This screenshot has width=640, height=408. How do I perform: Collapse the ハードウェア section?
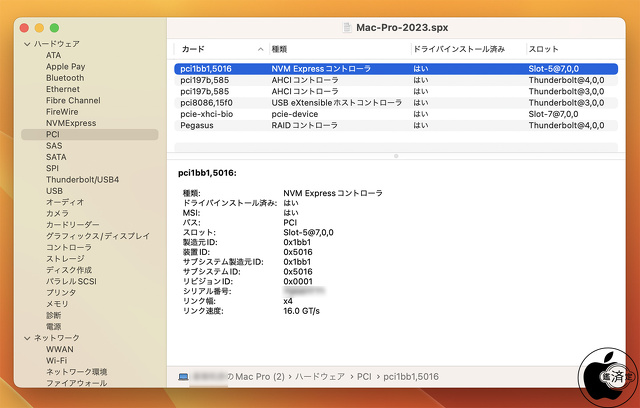coord(27,44)
